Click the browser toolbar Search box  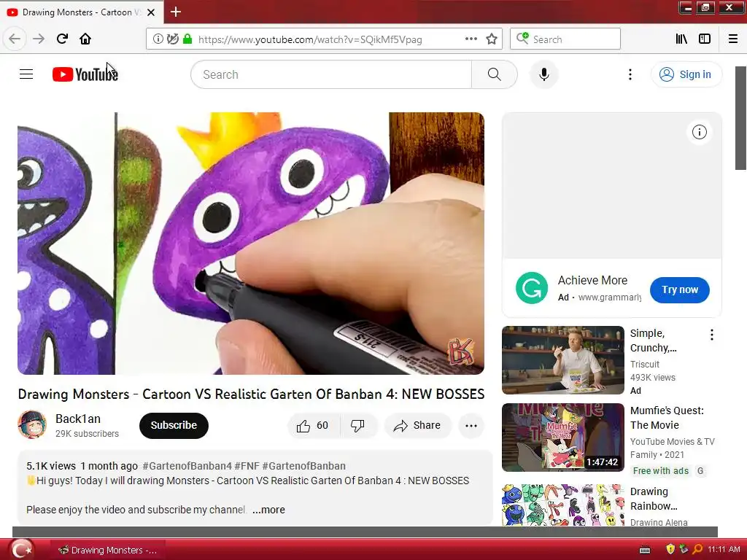point(565,39)
